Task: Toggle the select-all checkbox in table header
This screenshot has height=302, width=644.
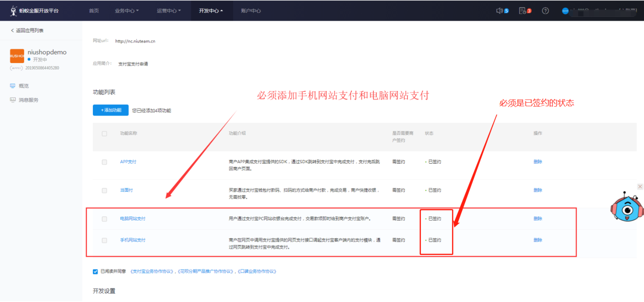Action: click(x=104, y=133)
